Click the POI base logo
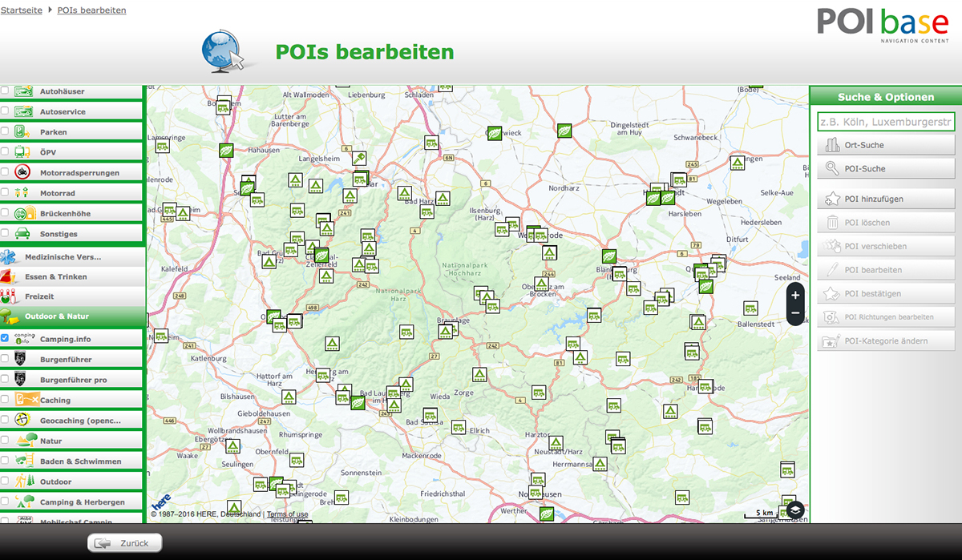The width and height of the screenshot is (962, 560). [x=883, y=24]
